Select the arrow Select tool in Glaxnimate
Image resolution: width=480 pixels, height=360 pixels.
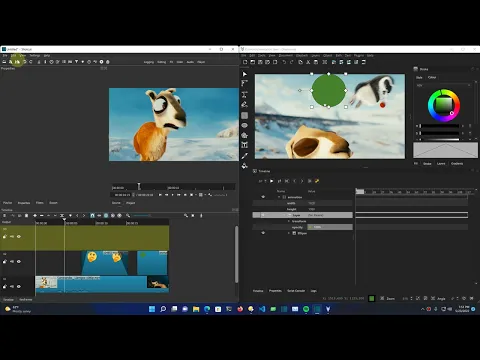click(244, 74)
